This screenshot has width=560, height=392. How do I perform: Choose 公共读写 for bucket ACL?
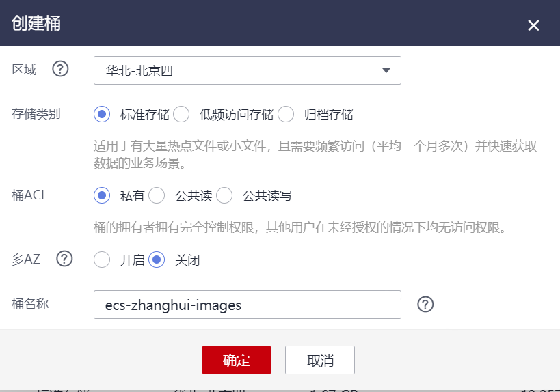(x=224, y=195)
